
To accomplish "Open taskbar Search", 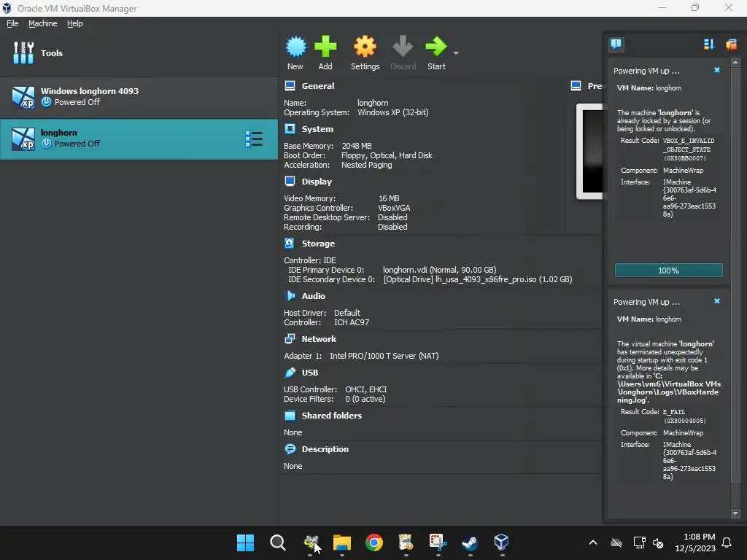I will coord(278,542).
